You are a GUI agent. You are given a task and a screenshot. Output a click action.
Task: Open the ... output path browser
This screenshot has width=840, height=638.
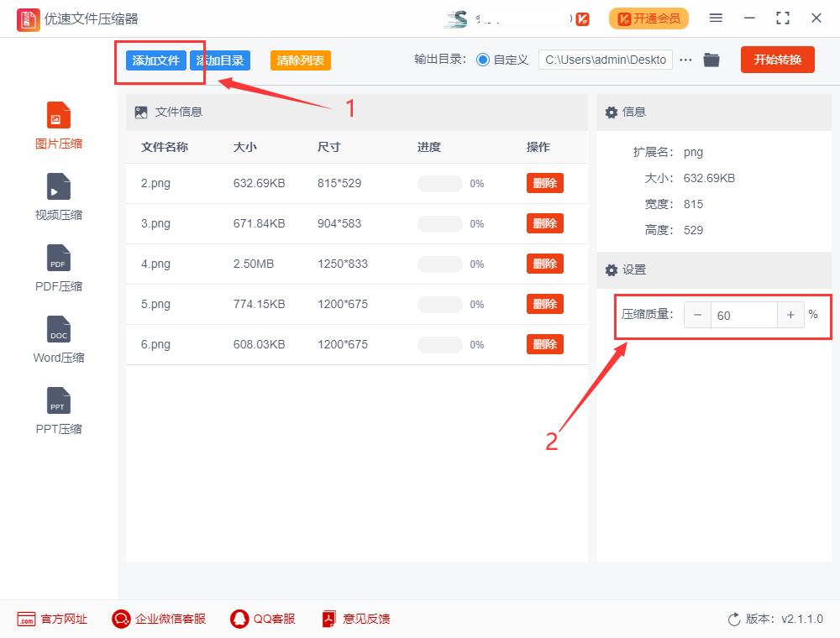click(x=685, y=60)
